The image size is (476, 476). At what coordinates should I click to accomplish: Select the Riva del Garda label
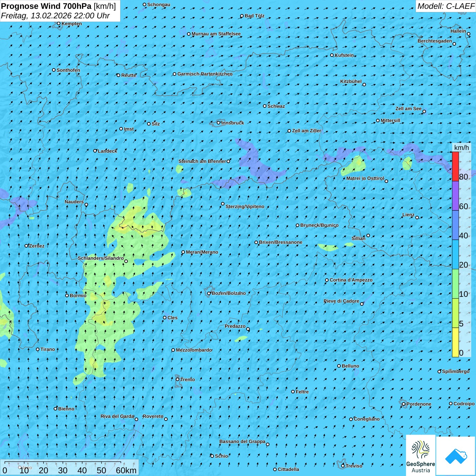tap(117, 416)
